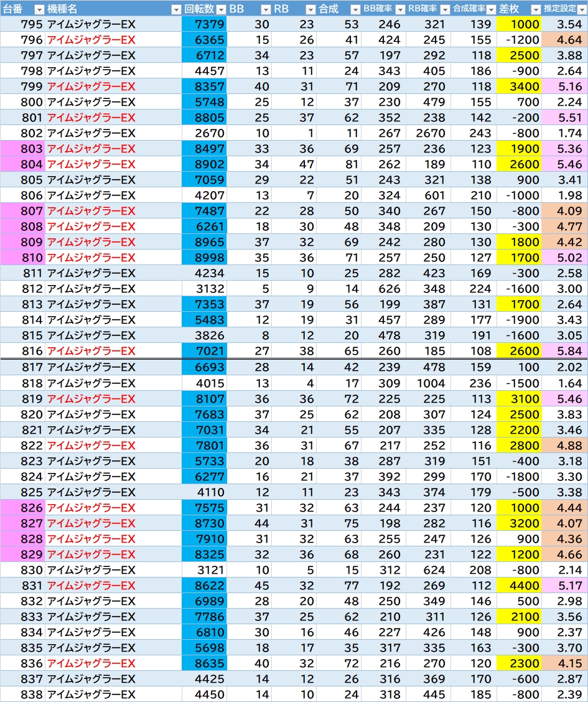Click machine number cell 838
The image size is (588, 702).
22,695
